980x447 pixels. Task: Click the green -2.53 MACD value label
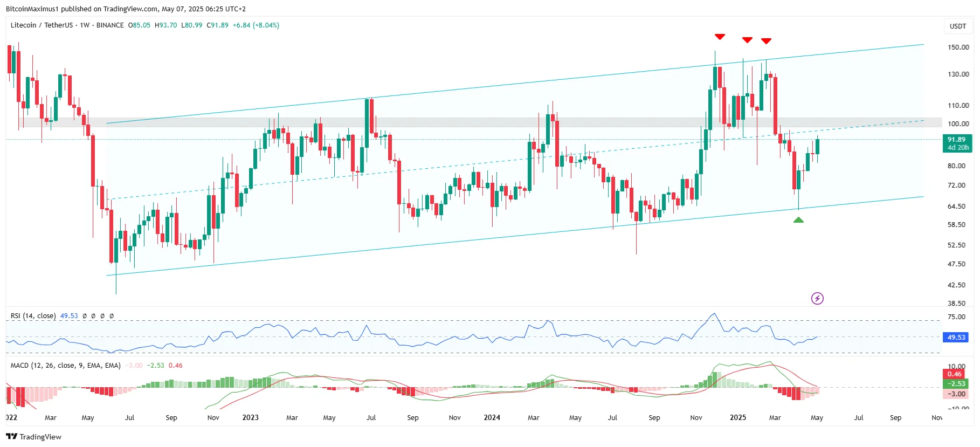tap(956, 383)
